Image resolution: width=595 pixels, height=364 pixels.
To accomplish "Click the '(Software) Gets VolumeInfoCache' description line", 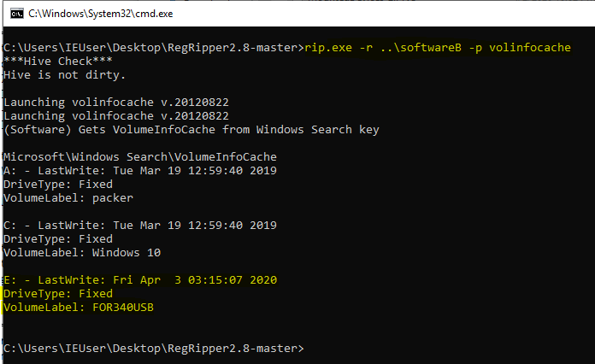I will point(191,130).
